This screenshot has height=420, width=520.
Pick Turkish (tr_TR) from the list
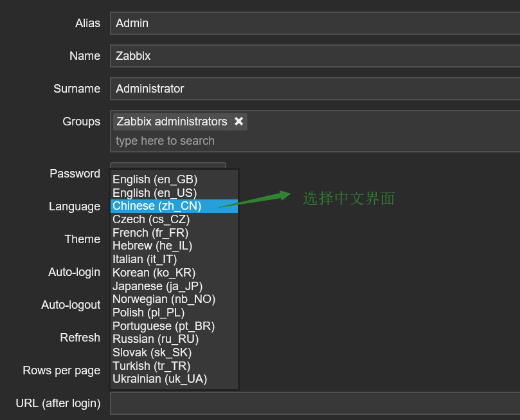pyautogui.click(x=174, y=365)
